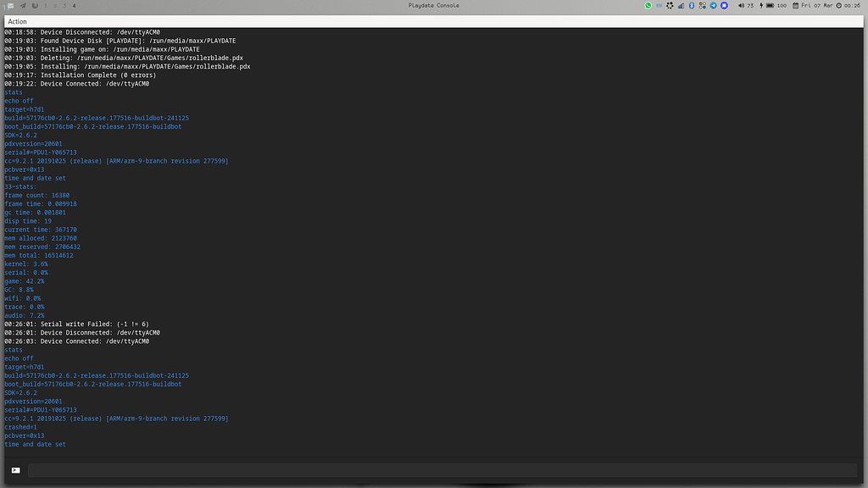868x488 pixels.
Task: Click the Telegram tray icon
Action: point(713,6)
